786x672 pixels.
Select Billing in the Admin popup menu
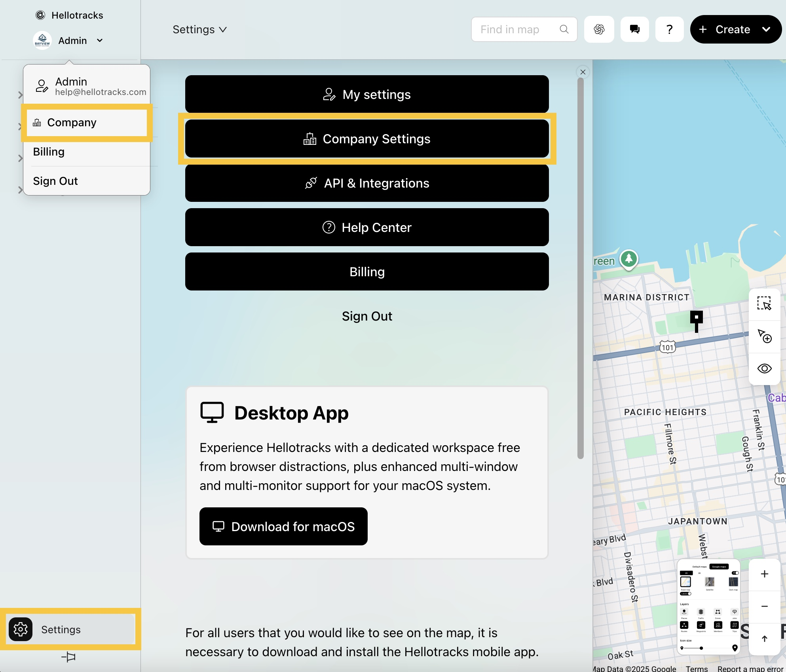(49, 152)
